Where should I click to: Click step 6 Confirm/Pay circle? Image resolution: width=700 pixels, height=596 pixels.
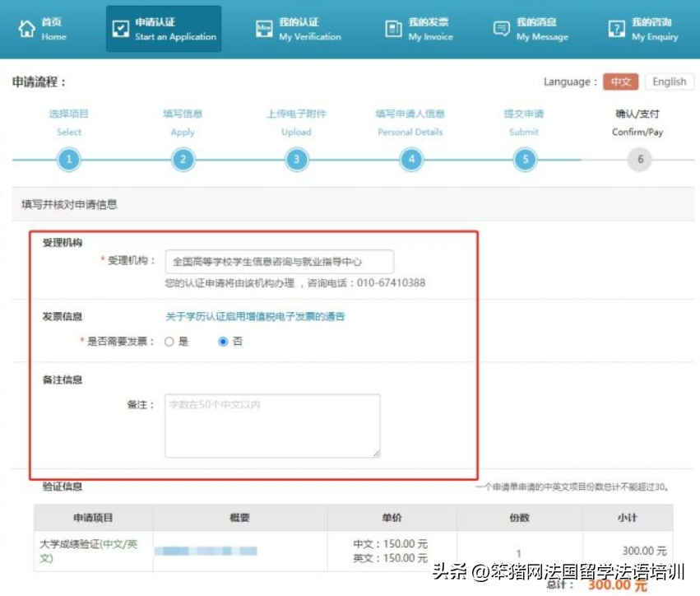pos(639,160)
